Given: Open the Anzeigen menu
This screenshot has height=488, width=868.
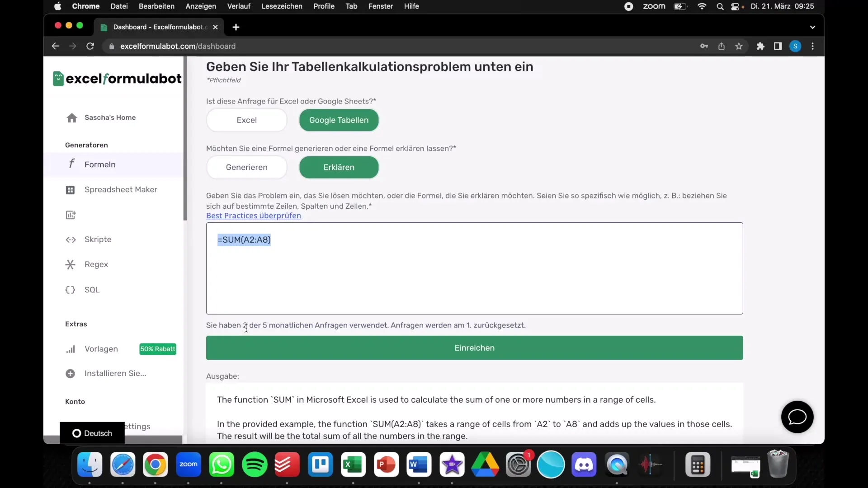Looking at the screenshot, I should pos(201,6).
